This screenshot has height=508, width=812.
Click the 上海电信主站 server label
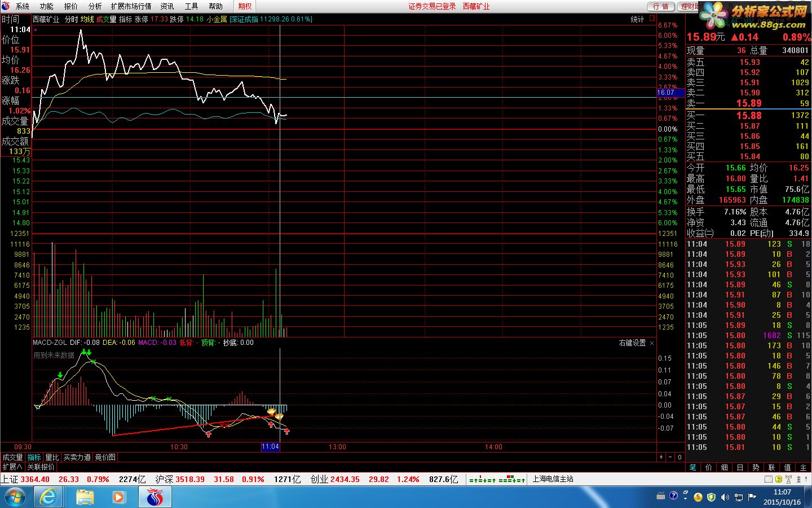click(x=553, y=479)
